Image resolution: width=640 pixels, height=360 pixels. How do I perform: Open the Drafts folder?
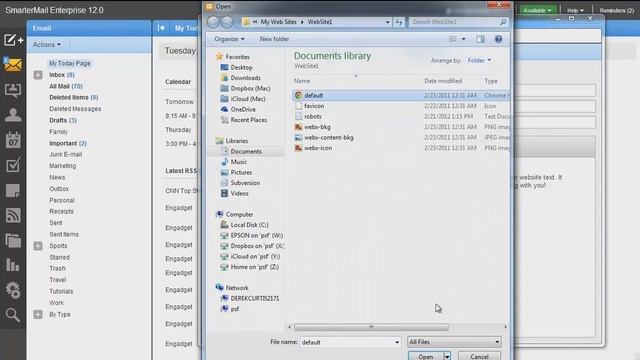(x=63, y=120)
